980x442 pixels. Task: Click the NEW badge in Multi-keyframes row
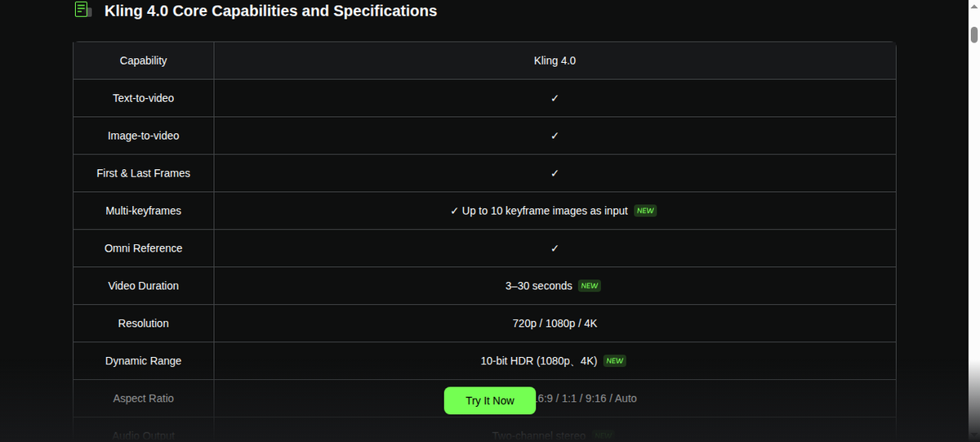click(x=645, y=211)
